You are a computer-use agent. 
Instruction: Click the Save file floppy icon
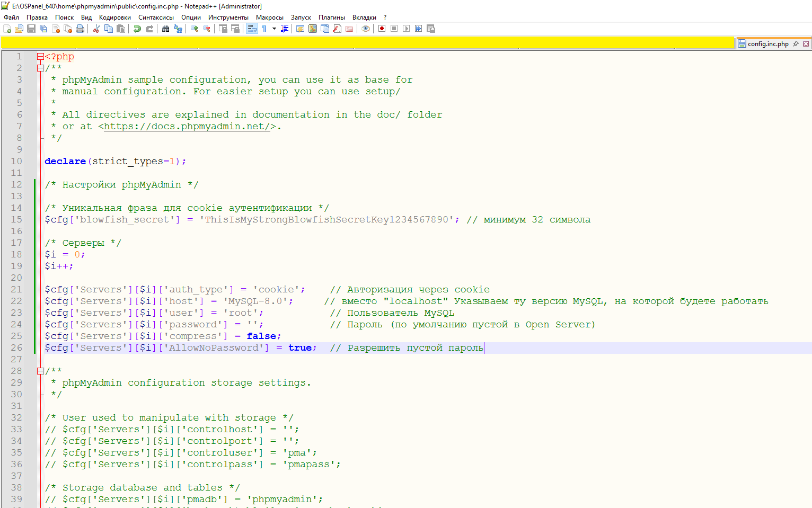pyautogui.click(x=31, y=29)
